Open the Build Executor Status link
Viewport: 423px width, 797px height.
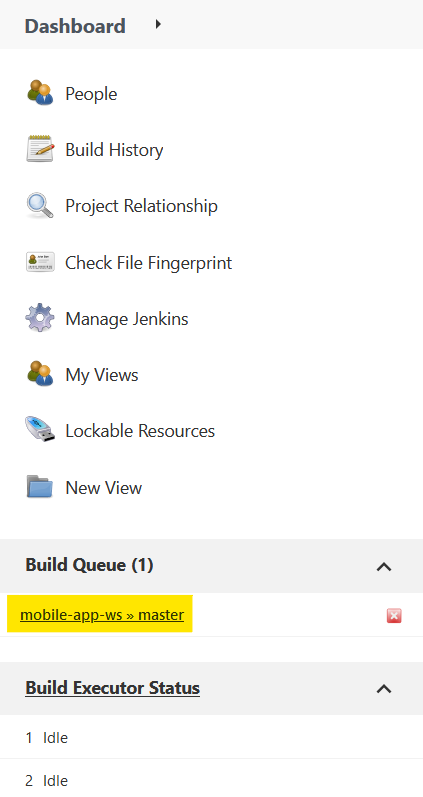112,688
